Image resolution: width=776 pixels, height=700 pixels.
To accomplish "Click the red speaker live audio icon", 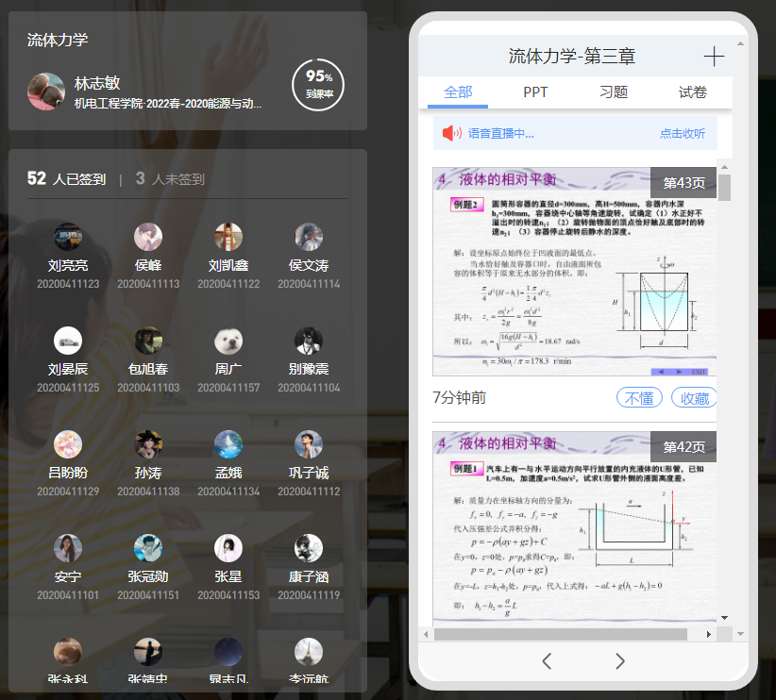I will click(x=451, y=133).
